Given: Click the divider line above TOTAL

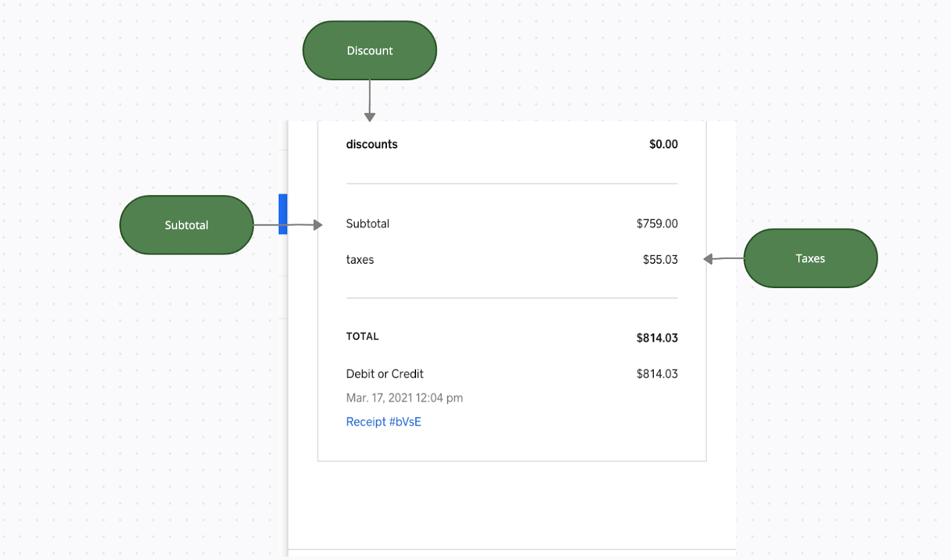Looking at the screenshot, I should pyautogui.click(x=511, y=298).
